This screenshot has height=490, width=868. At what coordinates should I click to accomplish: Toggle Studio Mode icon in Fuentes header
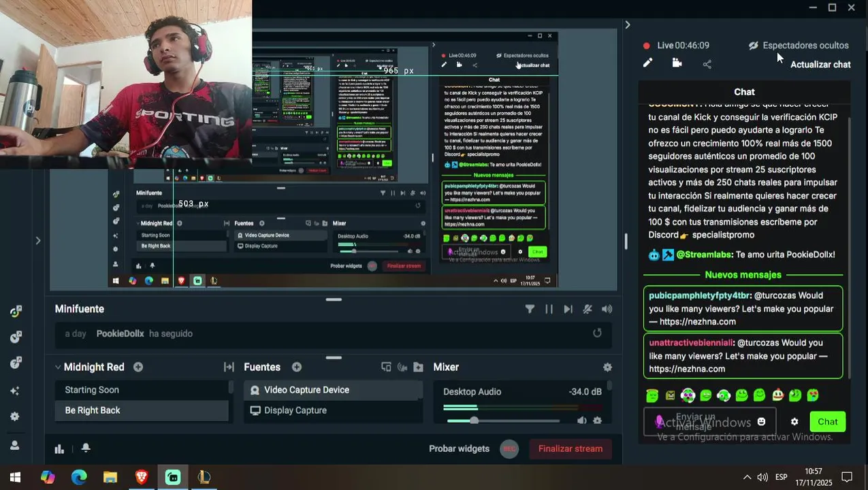[386, 367]
